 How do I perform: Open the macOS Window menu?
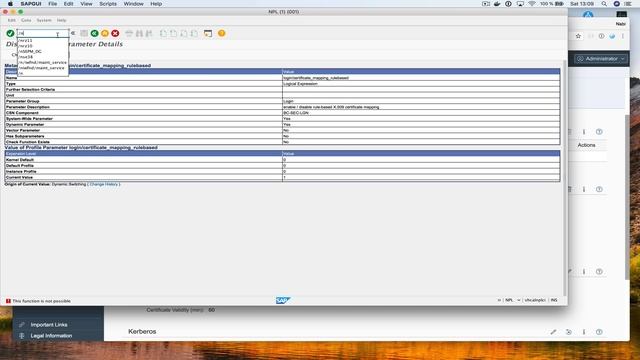(133, 4)
